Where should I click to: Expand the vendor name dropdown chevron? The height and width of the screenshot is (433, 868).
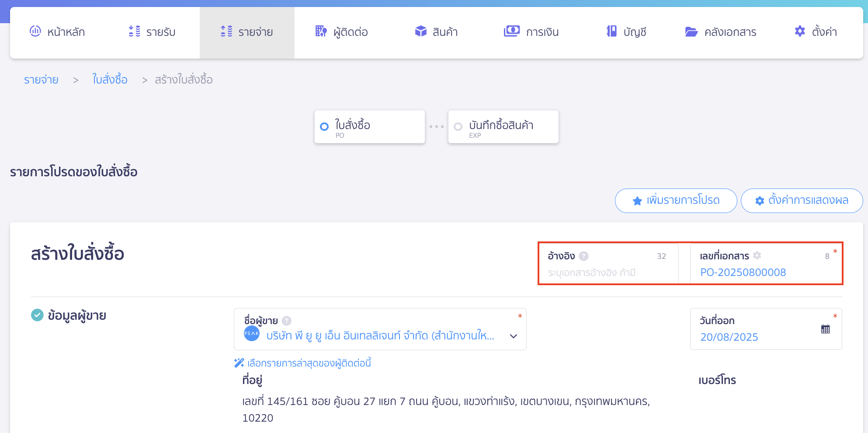[x=514, y=336]
